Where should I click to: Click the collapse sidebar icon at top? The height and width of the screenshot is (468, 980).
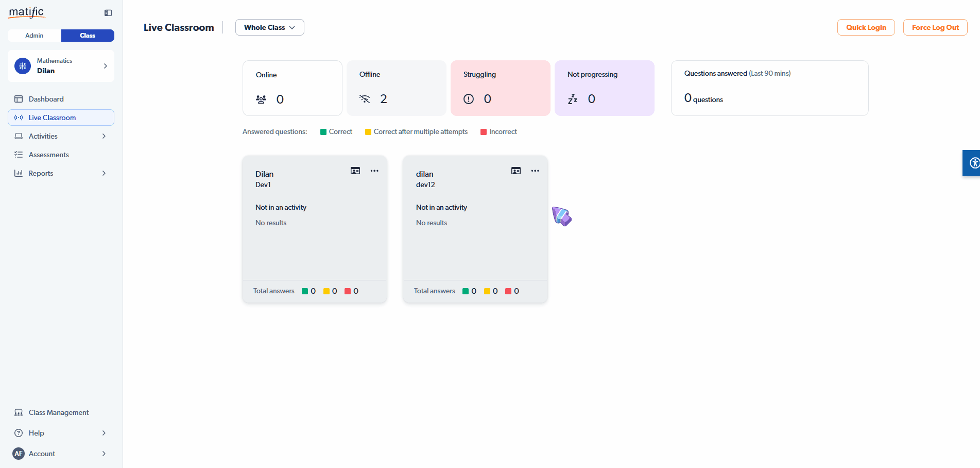click(108, 12)
